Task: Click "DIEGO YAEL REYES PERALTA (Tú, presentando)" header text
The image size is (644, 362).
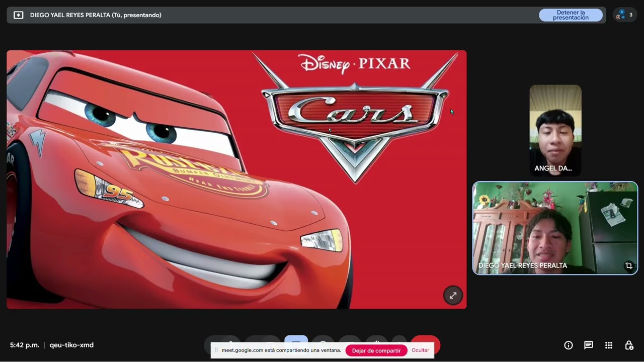Action: point(96,15)
